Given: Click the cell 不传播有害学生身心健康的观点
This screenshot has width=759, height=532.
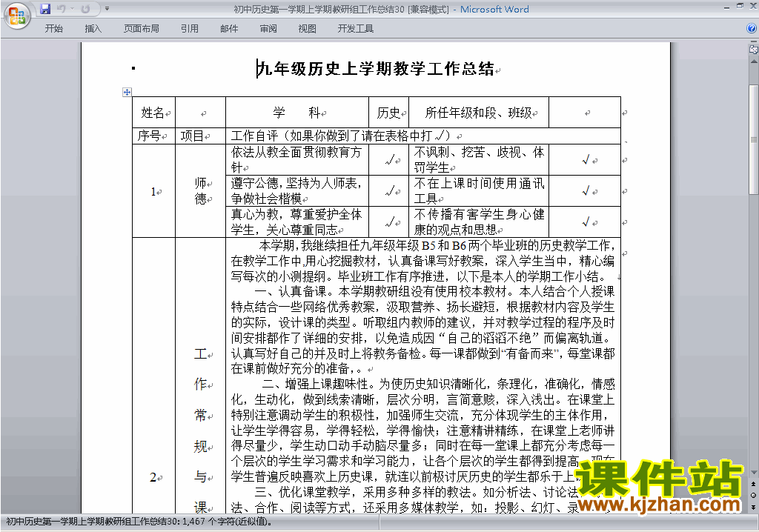Looking at the screenshot, I should point(479,222).
